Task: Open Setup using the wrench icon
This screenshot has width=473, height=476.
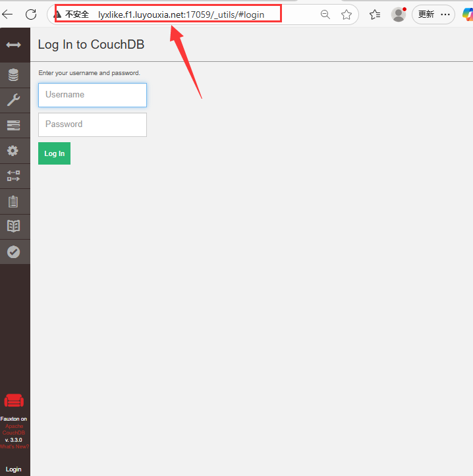Action: pyautogui.click(x=13, y=100)
